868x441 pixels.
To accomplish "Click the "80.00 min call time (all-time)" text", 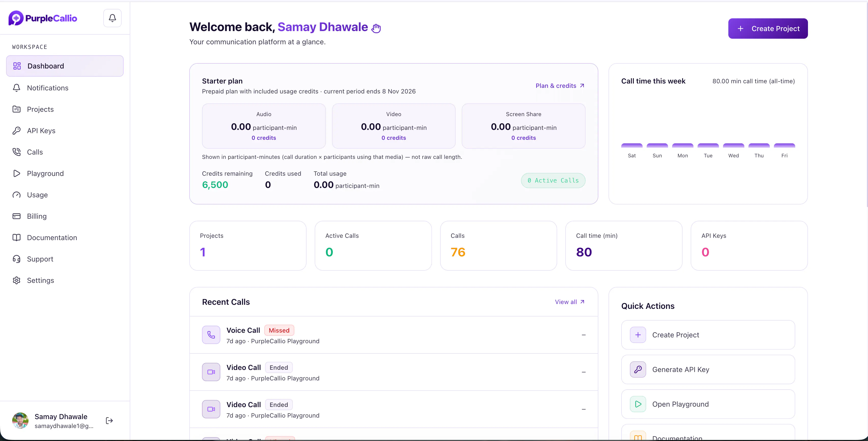I will 754,81.
